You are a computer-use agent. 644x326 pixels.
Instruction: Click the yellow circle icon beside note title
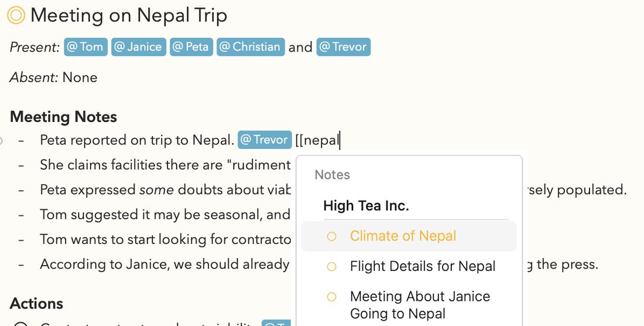16,16
